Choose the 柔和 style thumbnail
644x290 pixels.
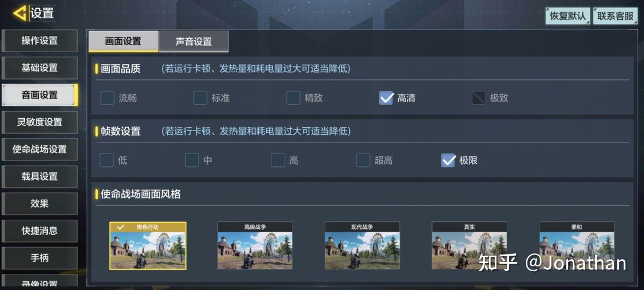(x=577, y=245)
